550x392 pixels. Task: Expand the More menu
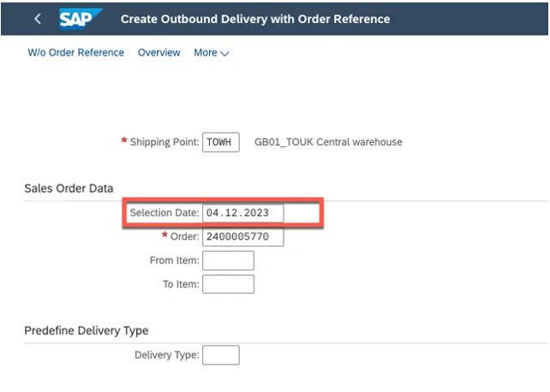(212, 53)
